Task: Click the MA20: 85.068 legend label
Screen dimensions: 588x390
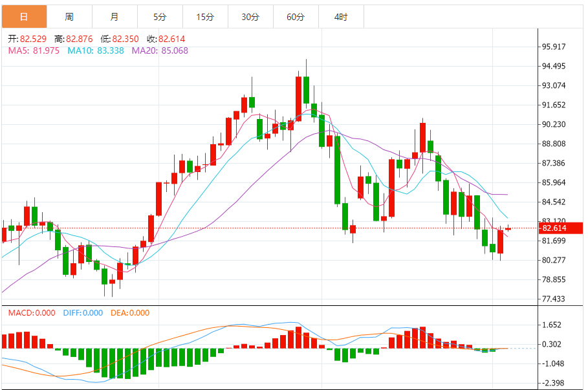Action: pos(160,50)
